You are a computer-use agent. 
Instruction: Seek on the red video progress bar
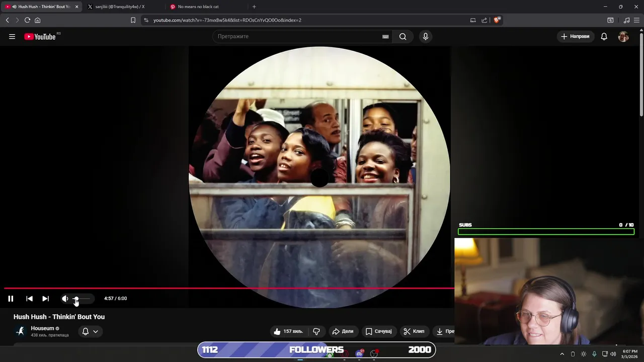(229, 288)
